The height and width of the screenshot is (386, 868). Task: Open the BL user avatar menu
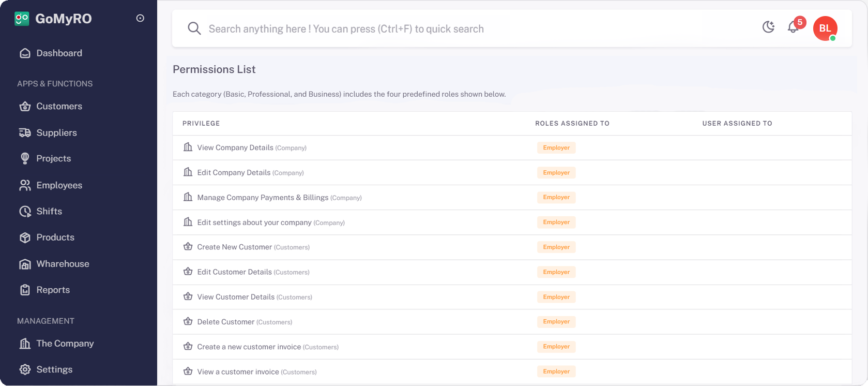(825, 28)
